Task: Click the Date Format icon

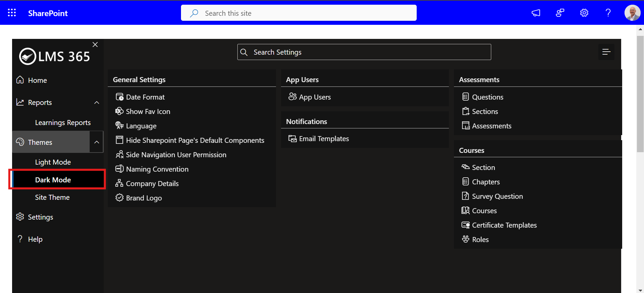Action: [x=120, y=97]
